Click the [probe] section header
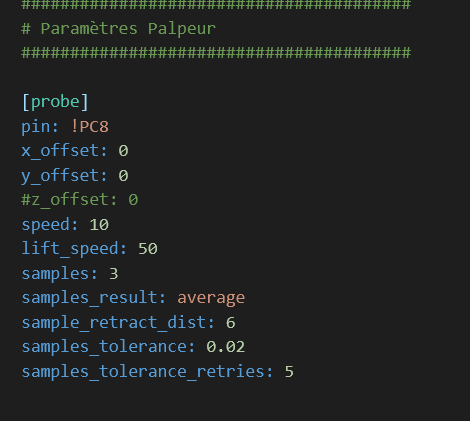The height and width of the screenshot is (421, 470). click(x=55, y=102)
